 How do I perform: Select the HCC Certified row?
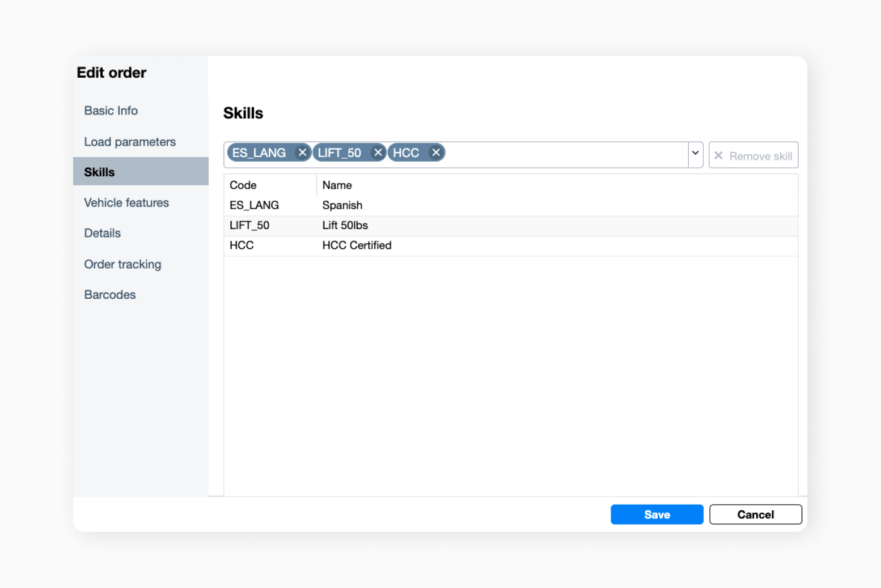point(357,245)
